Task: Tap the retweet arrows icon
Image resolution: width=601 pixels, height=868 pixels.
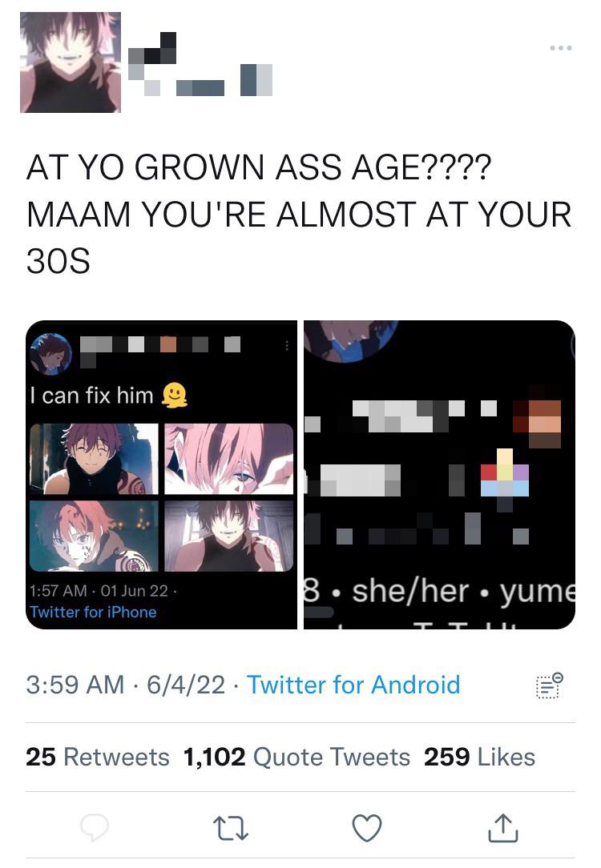Action: pyautogui.click(x=231, y=829)
